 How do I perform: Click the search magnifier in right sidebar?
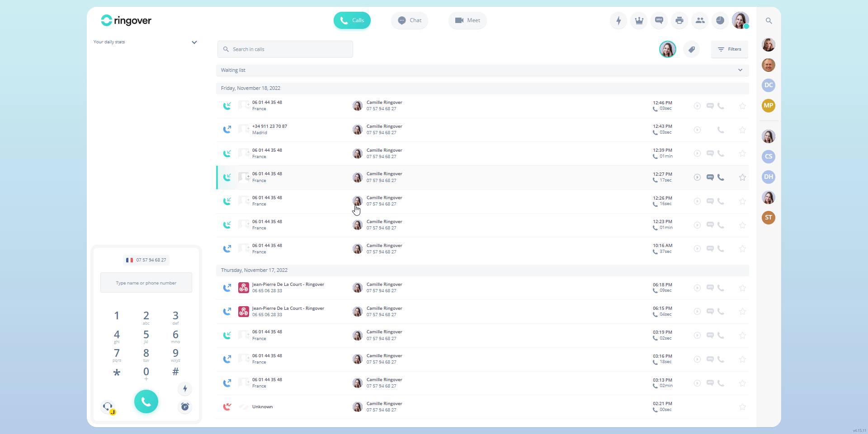tap(769, 21)
